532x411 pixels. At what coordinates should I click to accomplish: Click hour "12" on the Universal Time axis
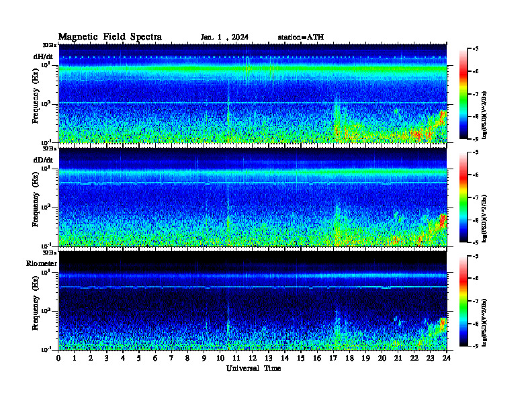(253, 358)
